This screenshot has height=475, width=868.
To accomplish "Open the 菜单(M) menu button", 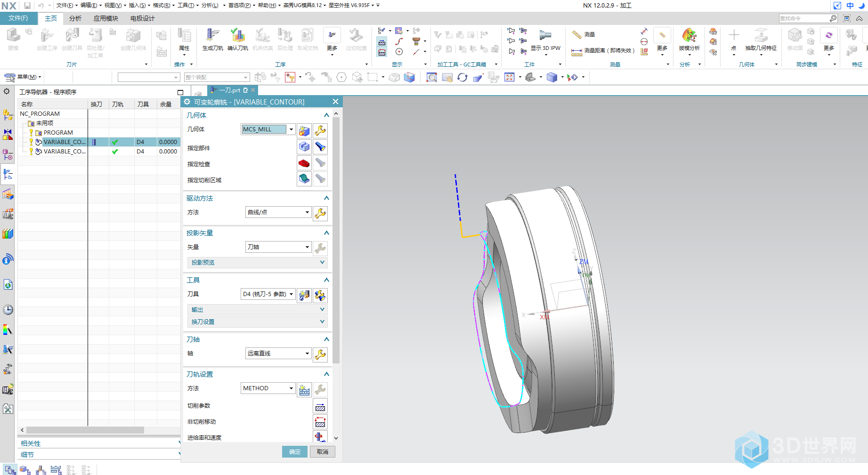I will coord(23,77).
